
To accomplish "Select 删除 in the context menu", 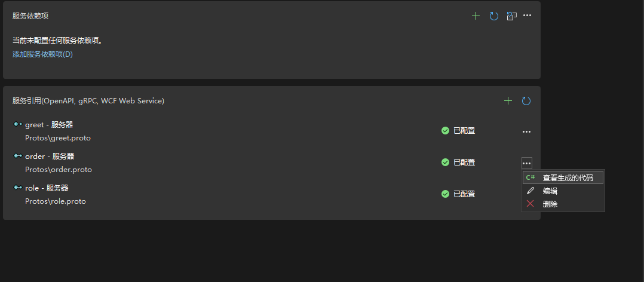I will pos(550,204).
